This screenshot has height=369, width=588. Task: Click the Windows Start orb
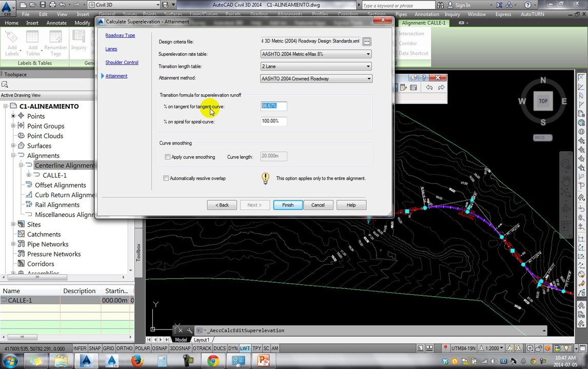(x=10, y=361)
